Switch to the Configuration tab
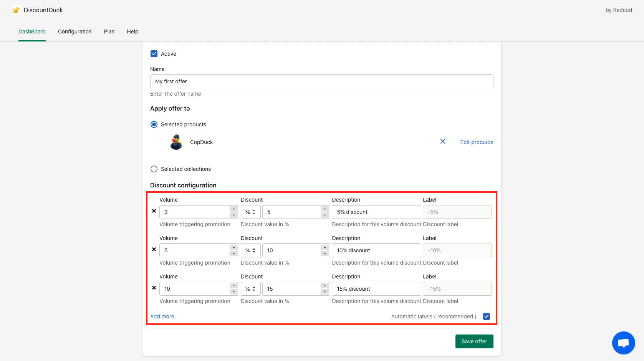 pyautogui.click(x=75, y=31)
